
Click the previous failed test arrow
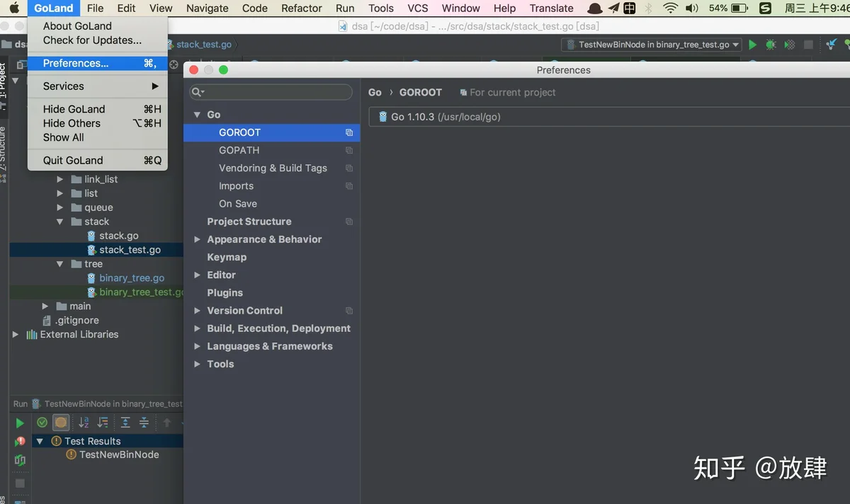coord(167,423)
